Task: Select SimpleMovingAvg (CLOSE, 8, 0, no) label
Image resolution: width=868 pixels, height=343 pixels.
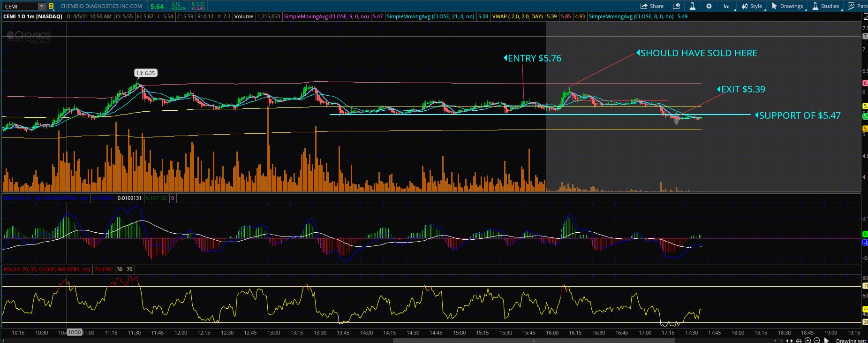Action: point(631,16)
